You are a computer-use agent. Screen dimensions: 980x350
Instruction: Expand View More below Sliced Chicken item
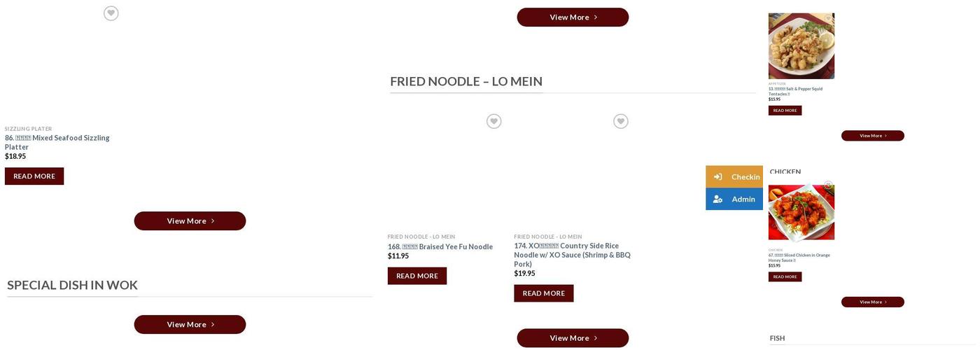[x=872, y=302]
